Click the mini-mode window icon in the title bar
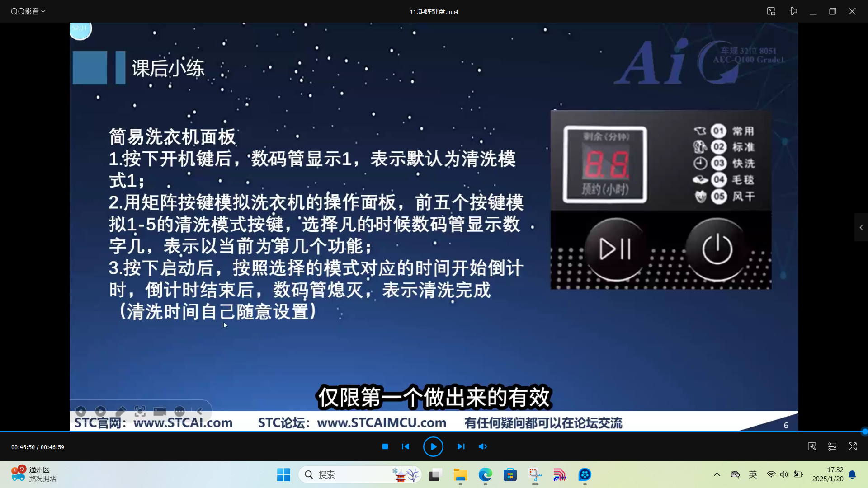This screenshot has height=488, width=868. pos(771,11)
